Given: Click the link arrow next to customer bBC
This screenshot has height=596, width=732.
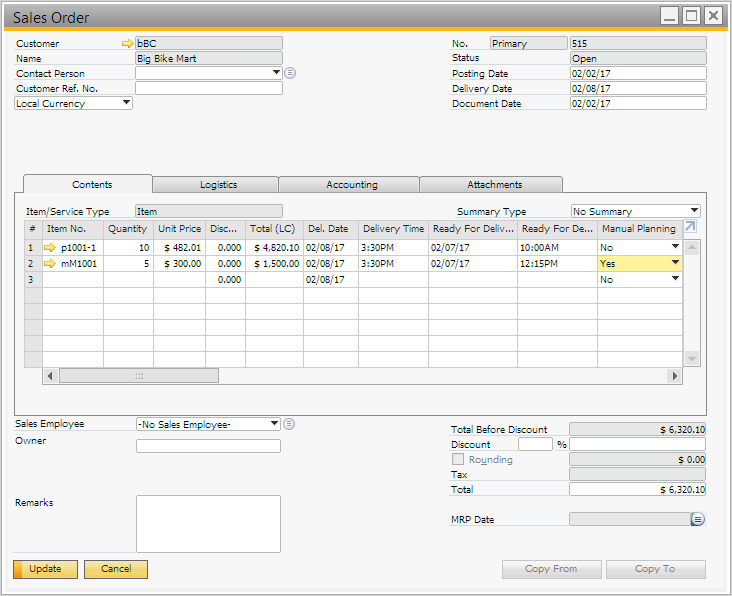Looking at the screenshot, I should coord(127,44).
